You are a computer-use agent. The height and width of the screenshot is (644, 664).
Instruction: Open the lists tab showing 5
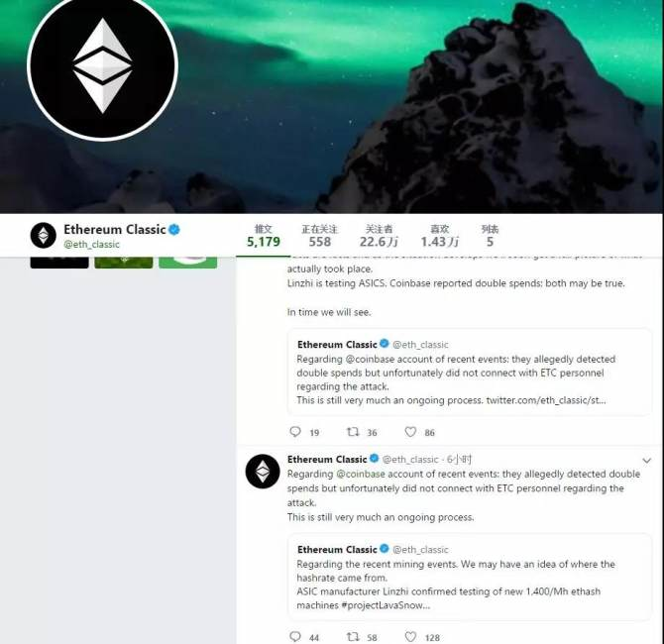point(490,236)
